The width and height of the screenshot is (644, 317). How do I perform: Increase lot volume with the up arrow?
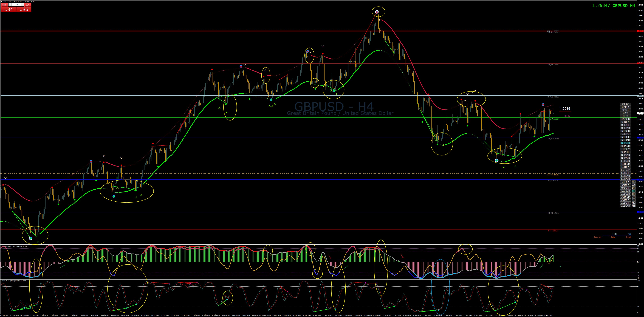tap(22, 5)
